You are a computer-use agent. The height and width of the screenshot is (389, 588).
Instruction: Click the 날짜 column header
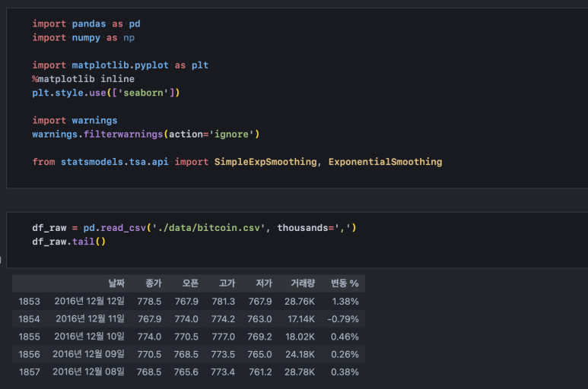pyautogui.click(x=116, y=283)
